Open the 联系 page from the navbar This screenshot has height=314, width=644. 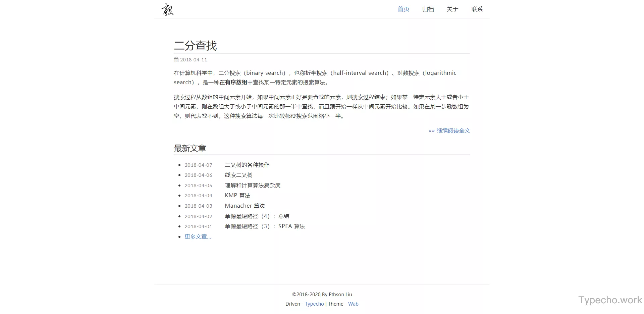[477, 9]
